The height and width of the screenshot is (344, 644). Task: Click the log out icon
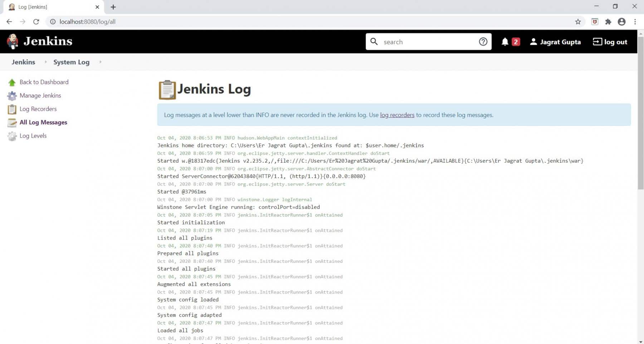coord(597,42)
